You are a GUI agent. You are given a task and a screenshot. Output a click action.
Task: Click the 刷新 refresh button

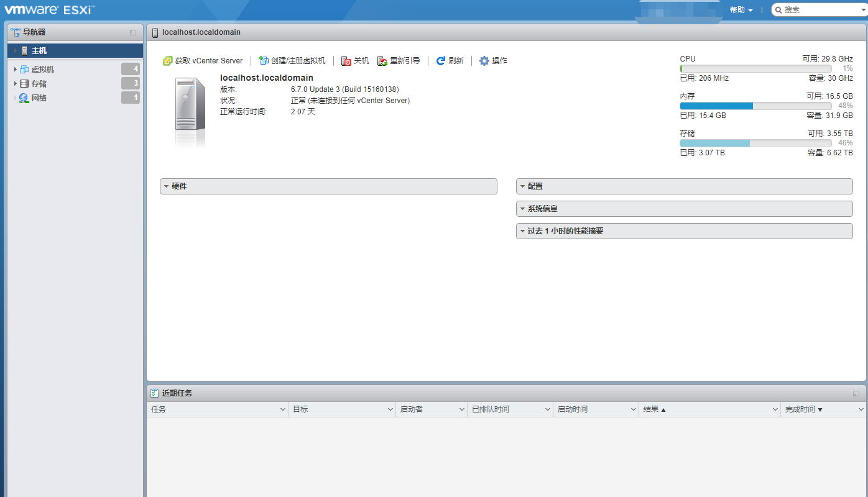tap(450, 61)
